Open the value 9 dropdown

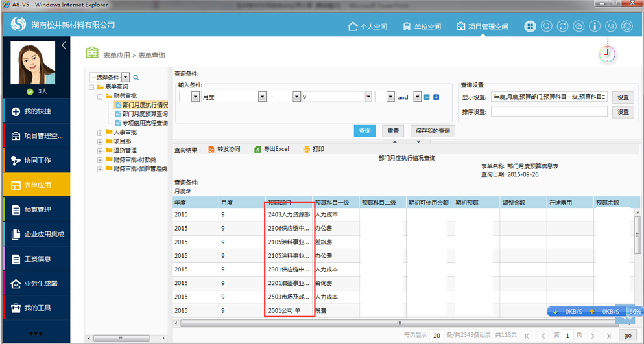pos(368,97)
